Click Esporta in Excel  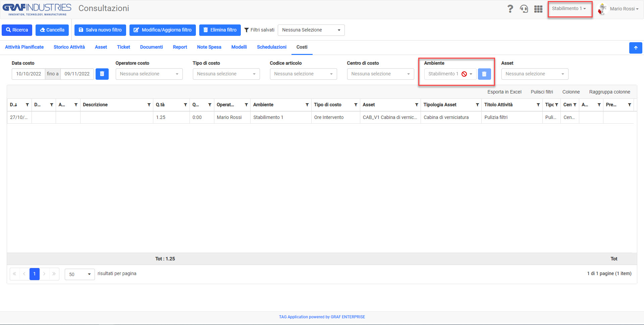(x=504, y=92)
